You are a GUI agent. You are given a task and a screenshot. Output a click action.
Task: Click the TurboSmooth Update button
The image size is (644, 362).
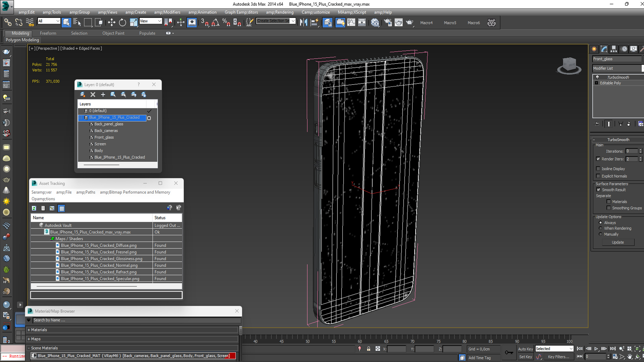618,242
